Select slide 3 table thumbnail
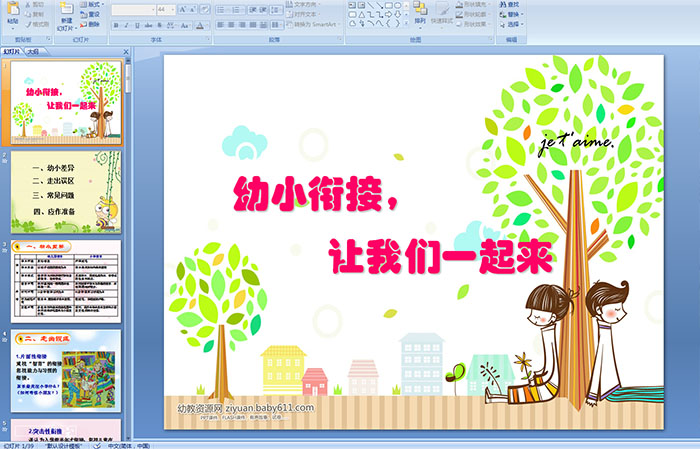The image size is (700, 449). pyautogui.click(x=66, y=281)
